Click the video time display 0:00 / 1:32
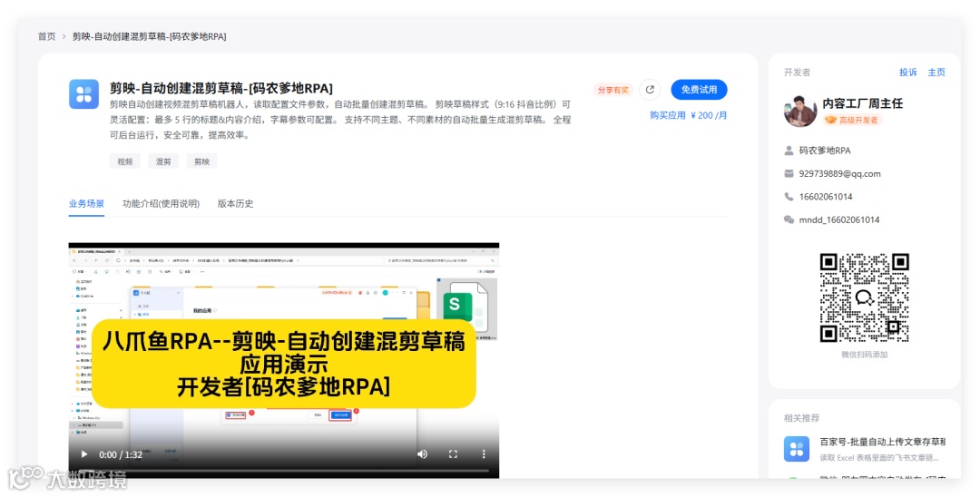Screen dimensions: 980x497 pyautogui.click(x=121, y=454)
